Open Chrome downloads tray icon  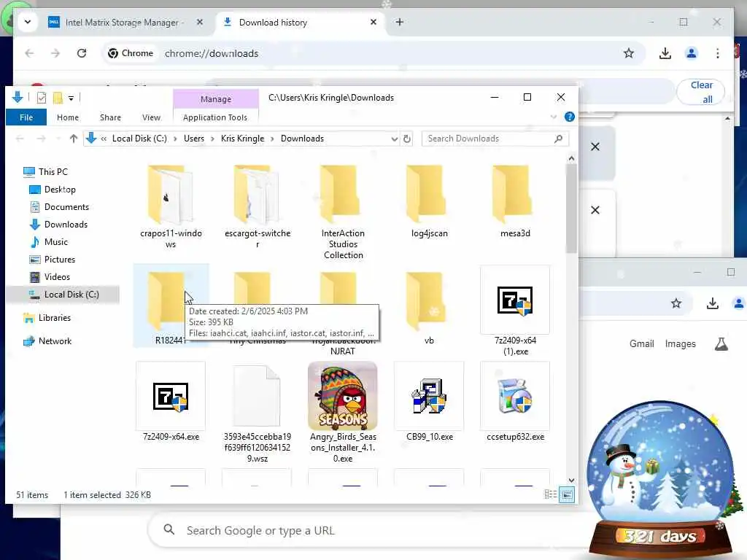tap(665, 53)
